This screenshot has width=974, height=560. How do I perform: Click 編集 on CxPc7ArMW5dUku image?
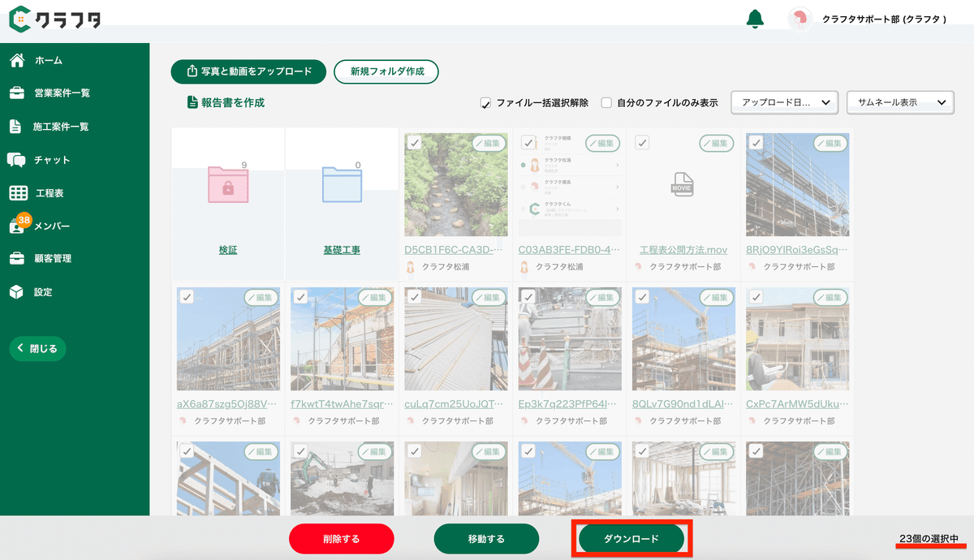coord(830,298)
